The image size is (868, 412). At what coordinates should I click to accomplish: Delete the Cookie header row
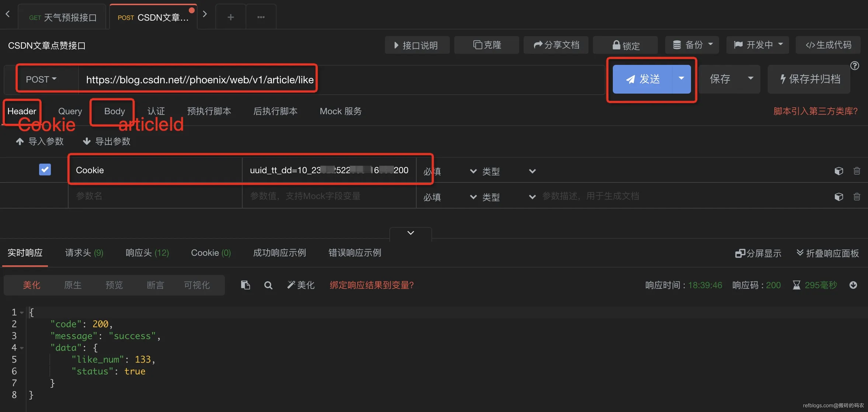pyautogui.click(x=857, y=171)
